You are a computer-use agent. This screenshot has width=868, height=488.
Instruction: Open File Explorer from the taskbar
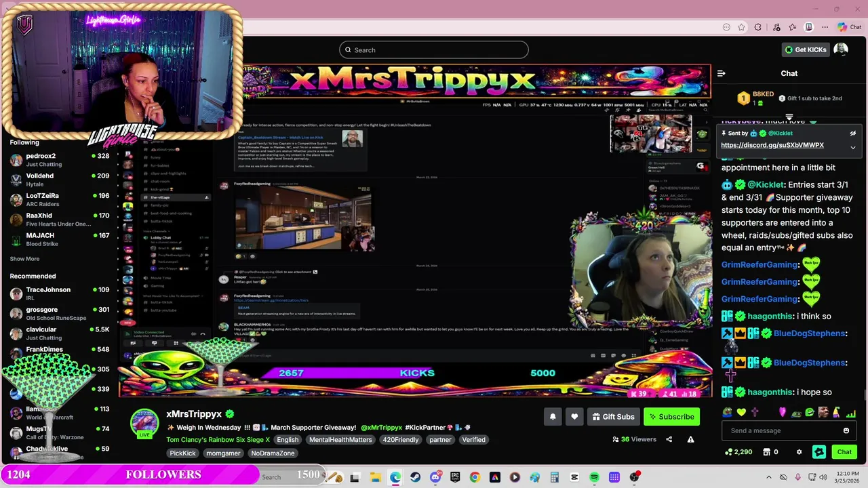pos(375,477)
